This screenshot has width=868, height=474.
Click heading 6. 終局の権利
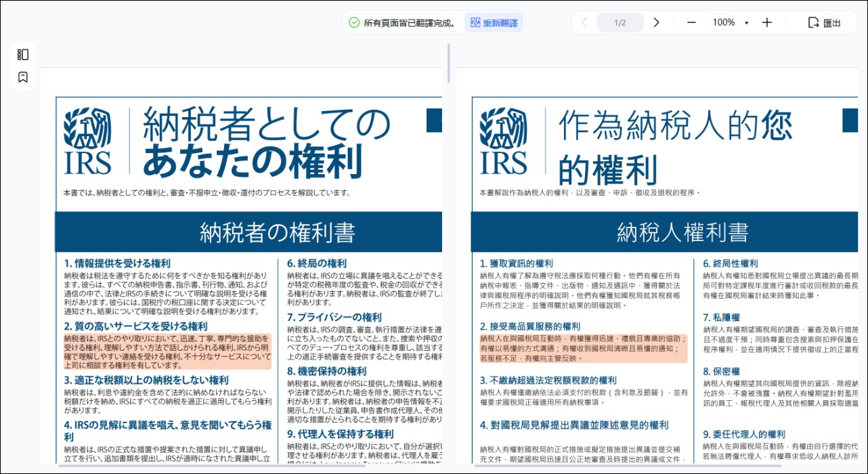click(317, 263)
